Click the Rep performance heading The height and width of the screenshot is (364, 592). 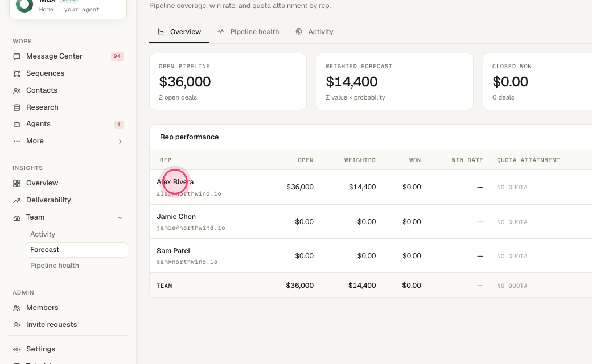[189, 137]
